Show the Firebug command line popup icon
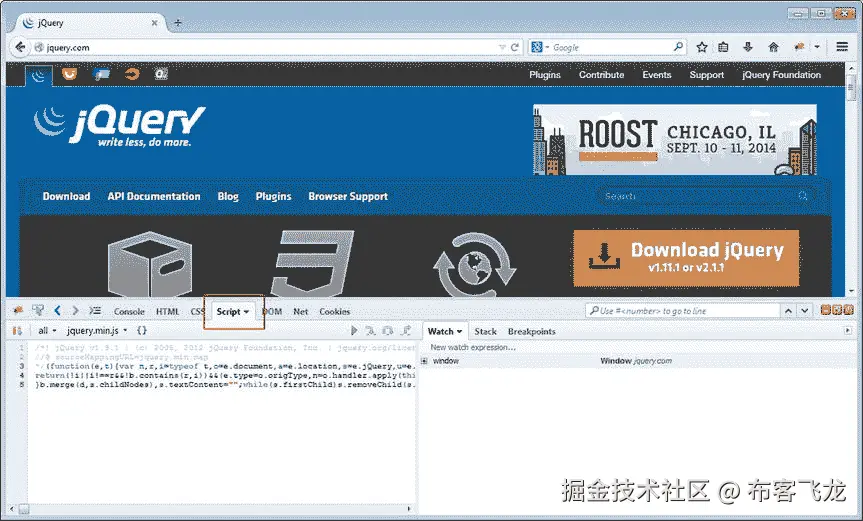The width and height of the screenshot is (863, 521). 95,311
